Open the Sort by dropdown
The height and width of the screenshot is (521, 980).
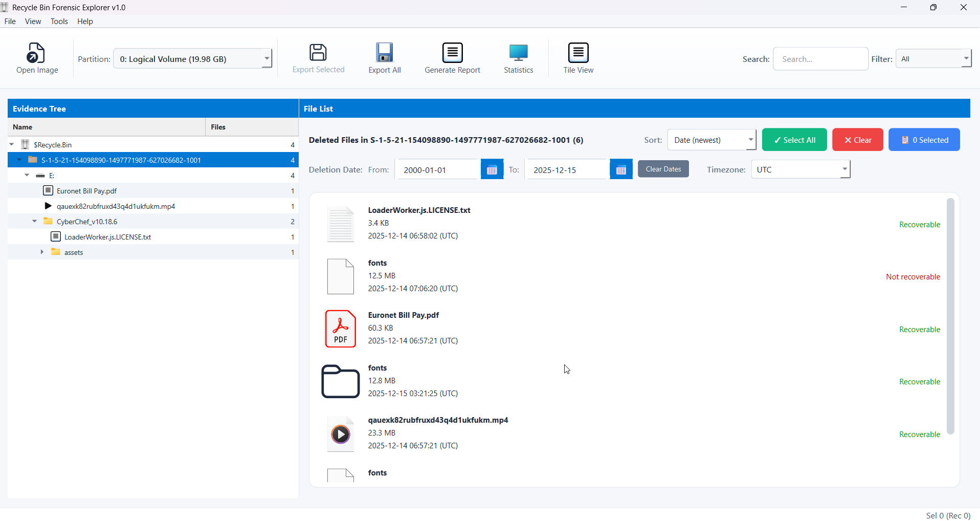pos(750,140)
